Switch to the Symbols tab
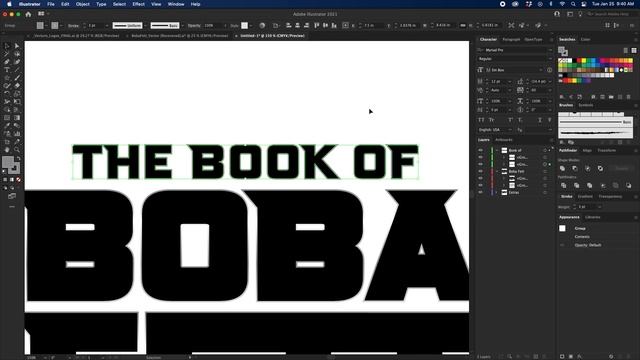This screenshot has width=640, height=360. click(x=586, y=105)
